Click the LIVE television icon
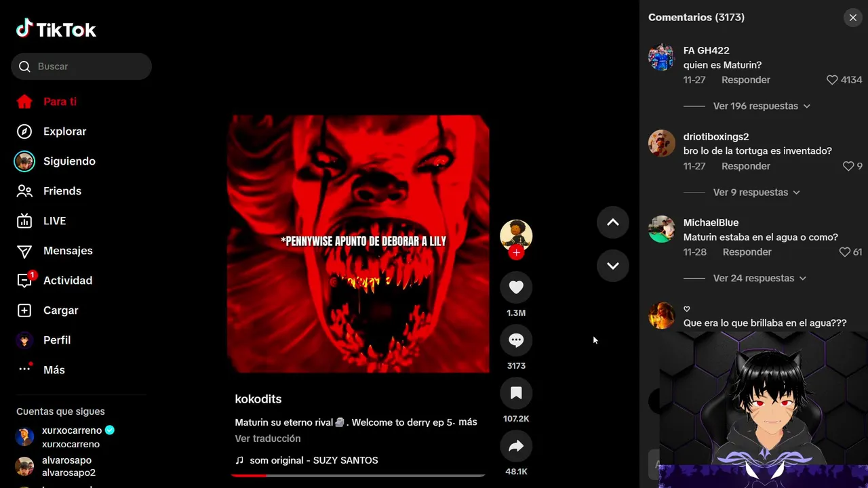 pyautogui.click(x=24, y=221)
